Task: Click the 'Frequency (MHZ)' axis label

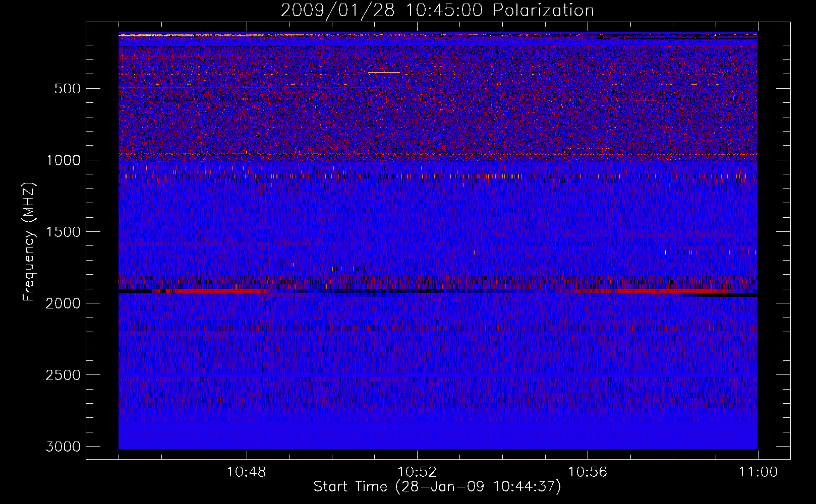Action: coord(29,242)
